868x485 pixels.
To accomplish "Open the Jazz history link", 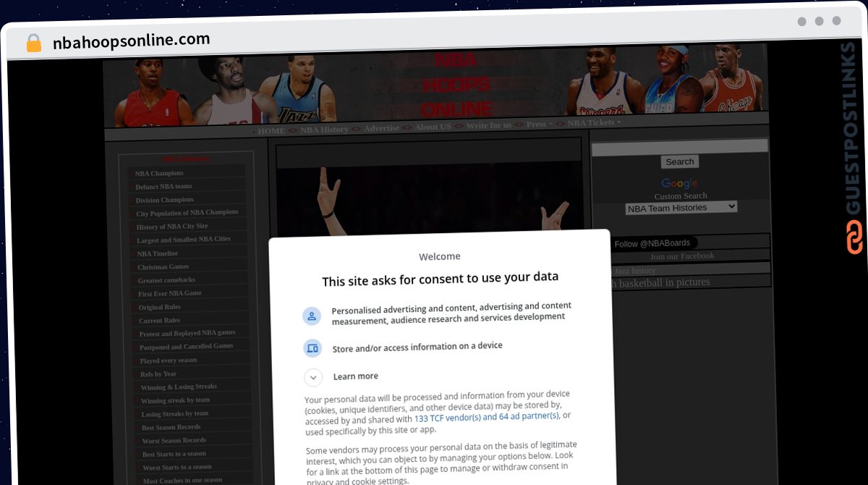I will pyautogui.click(x=634, y=270).
